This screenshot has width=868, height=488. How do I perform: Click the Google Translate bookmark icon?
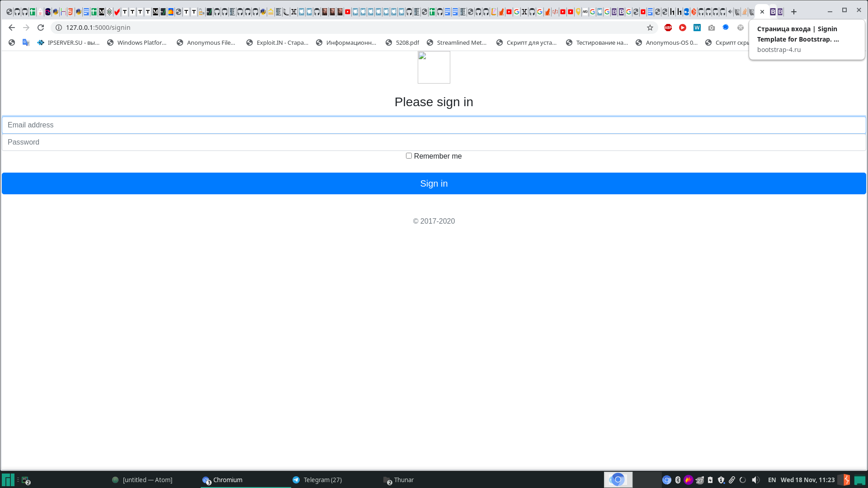pyautogui.click(x=26, y=42)
